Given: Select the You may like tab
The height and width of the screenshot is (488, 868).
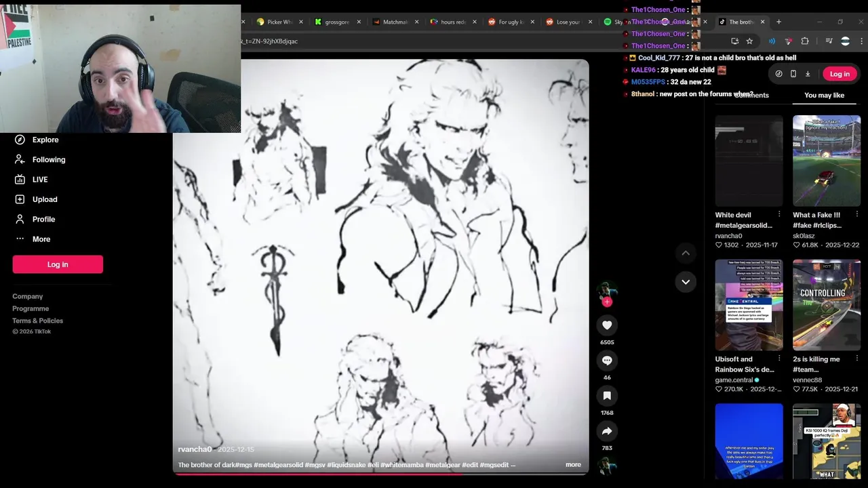Looking at the screenshot, I should 824,96.
